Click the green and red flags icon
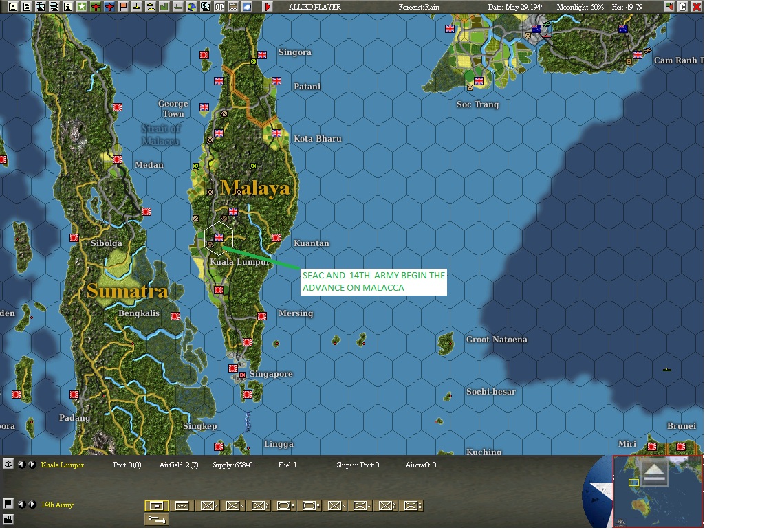 click(x=669, y=6)
